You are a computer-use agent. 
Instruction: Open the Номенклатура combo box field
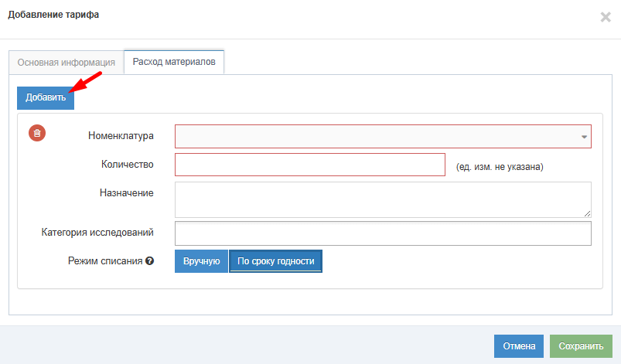pyautogui.click(x=379, y=137)
